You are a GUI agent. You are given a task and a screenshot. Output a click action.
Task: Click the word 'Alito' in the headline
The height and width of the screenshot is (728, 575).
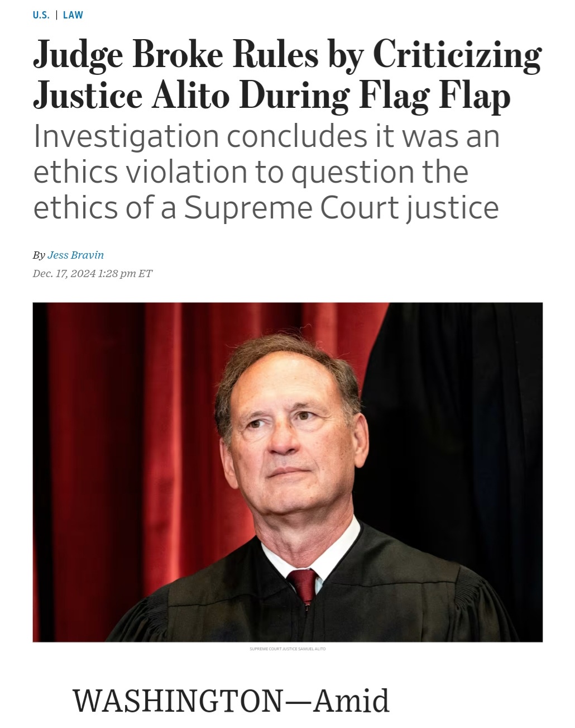tap(190, 96)
